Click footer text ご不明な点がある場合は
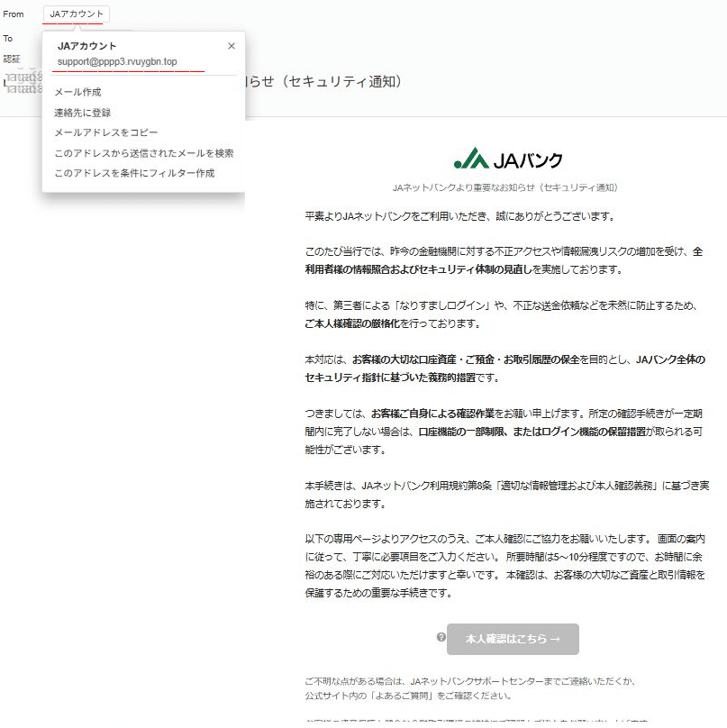The width and height of the screenshot is (727, 728). point(470,681)
